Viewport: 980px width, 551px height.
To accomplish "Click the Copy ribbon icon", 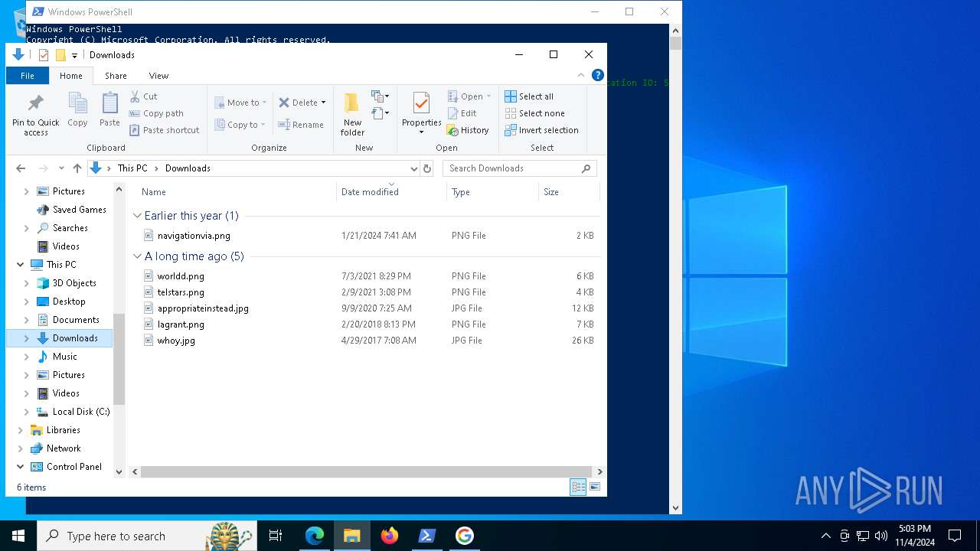I will (77, 110).
